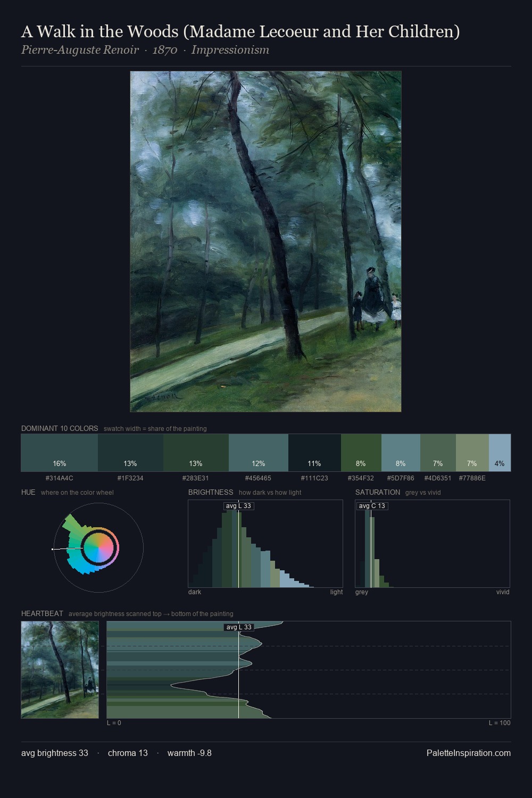Click hex label #354F32
Viewport: 532px width, 798px height.
click(361, 478)
